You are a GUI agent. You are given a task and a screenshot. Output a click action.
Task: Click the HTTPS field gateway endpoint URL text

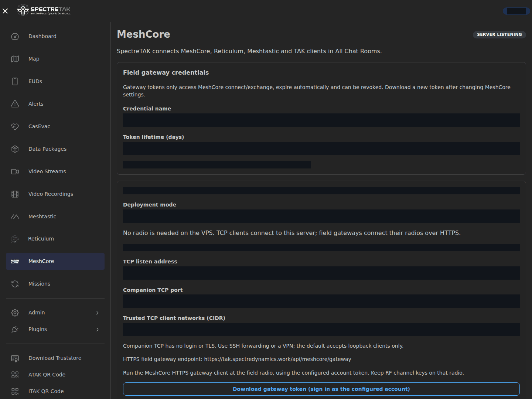[x=277, y=359]
